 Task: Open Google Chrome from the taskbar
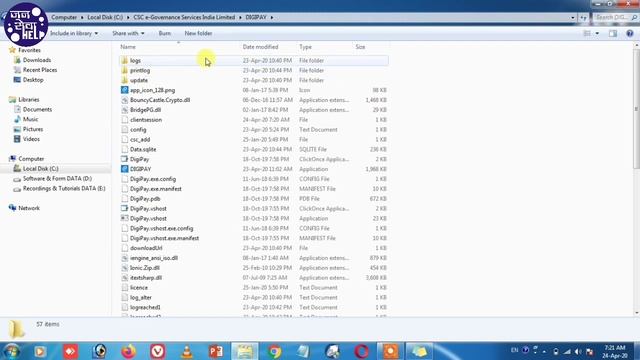click(274, 351)
